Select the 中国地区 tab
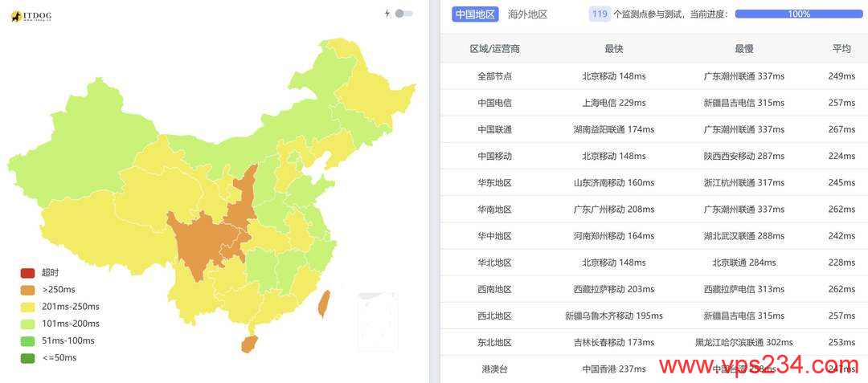Viewport: 868px width, 383px height. click(x=475, y=14)
